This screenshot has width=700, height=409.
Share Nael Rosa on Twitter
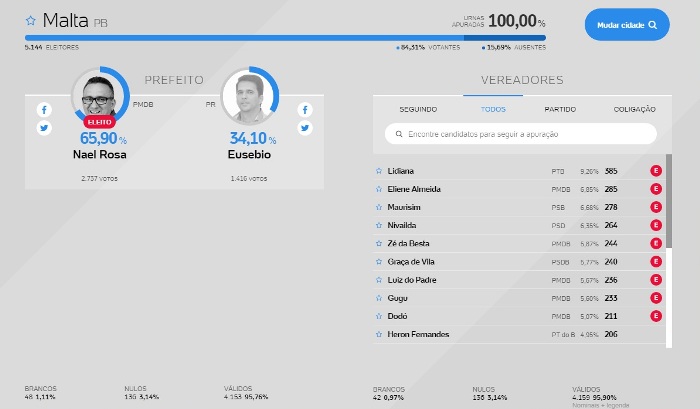click(x=44, y=128)
